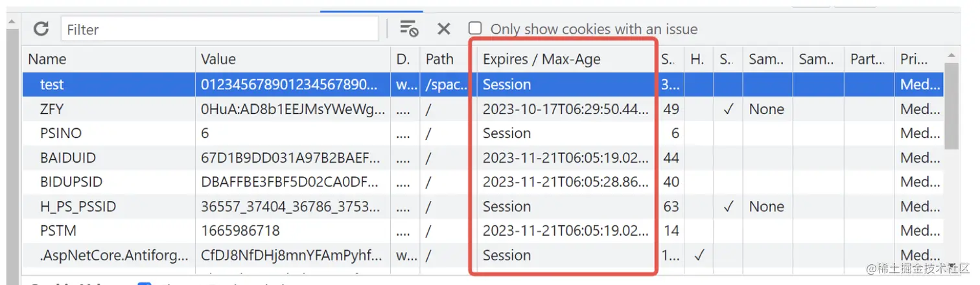Toggle 'Only show cookies with an issue'
The width and height of the screenshot is (980, 285).
click(x=475, y=28)
